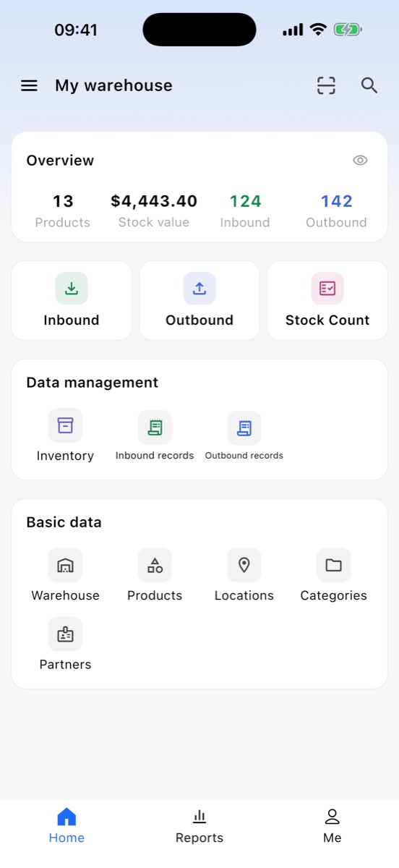Image resolution: width=399 pixels, height=868 pixels.
Task: Tap the Data management heading
Action: tap(92, 383)
